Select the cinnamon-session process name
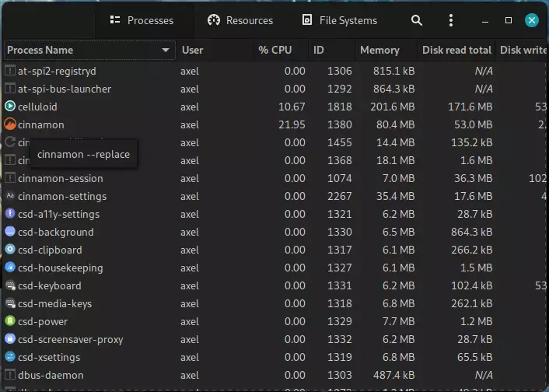 61,178
